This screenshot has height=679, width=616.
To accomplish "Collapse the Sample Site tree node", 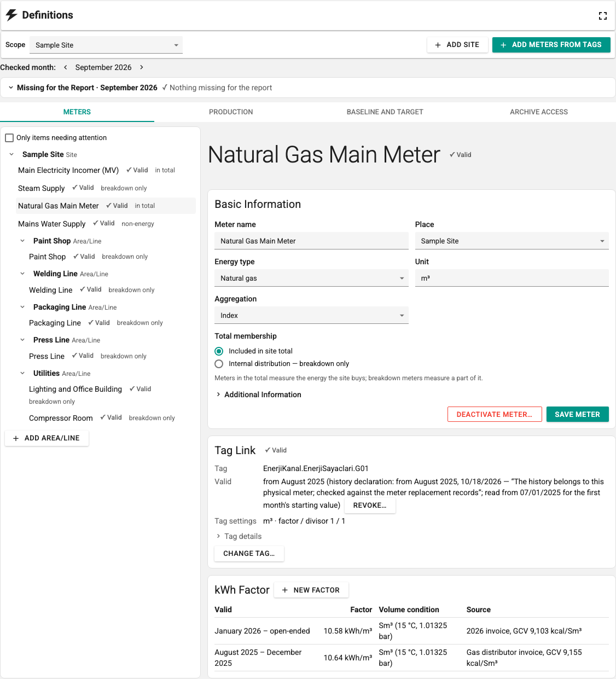I will (x=11, y=154).
